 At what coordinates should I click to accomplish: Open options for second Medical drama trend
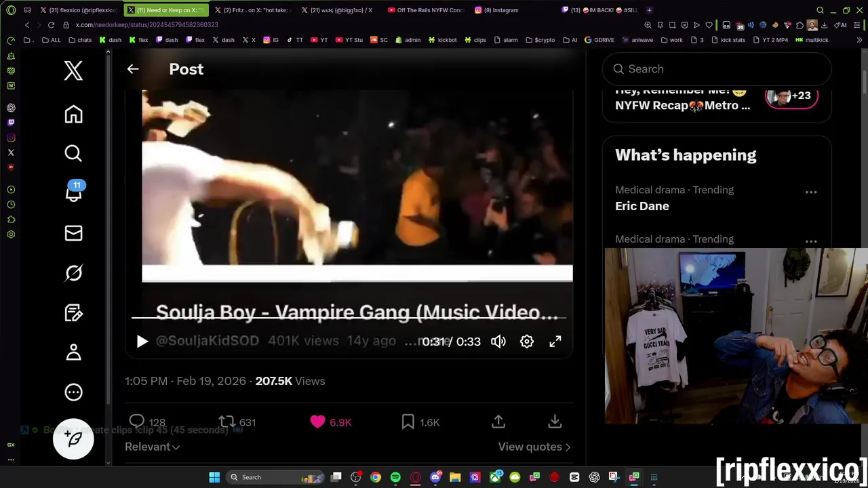[811, 241]
